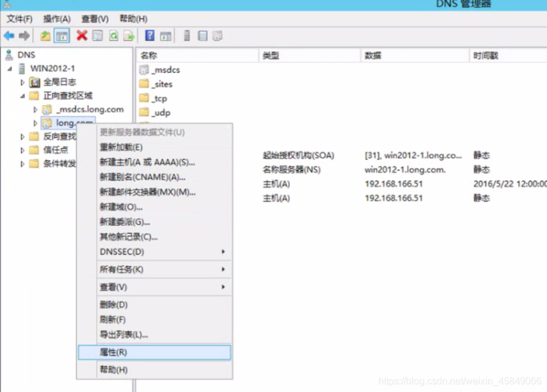Viewport: 547px width, 392px height.
Task: Collapse the 正向查找区域 tree node
Action: tap(23, 96)
